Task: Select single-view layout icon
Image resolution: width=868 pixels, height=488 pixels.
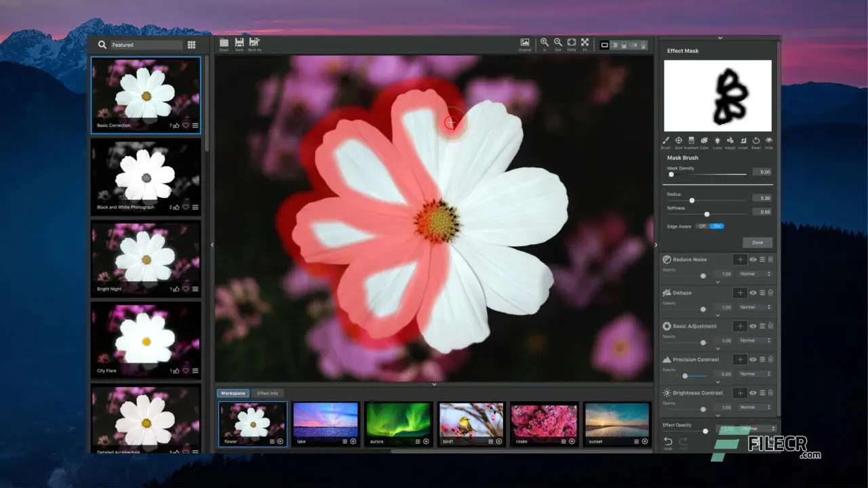Action: coord(604,45)
